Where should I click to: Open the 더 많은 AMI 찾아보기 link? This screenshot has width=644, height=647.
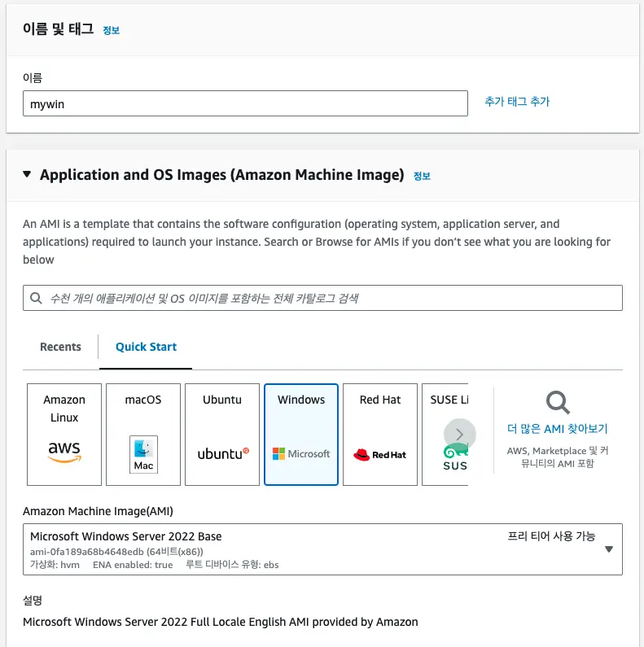[x=558, y=429]
